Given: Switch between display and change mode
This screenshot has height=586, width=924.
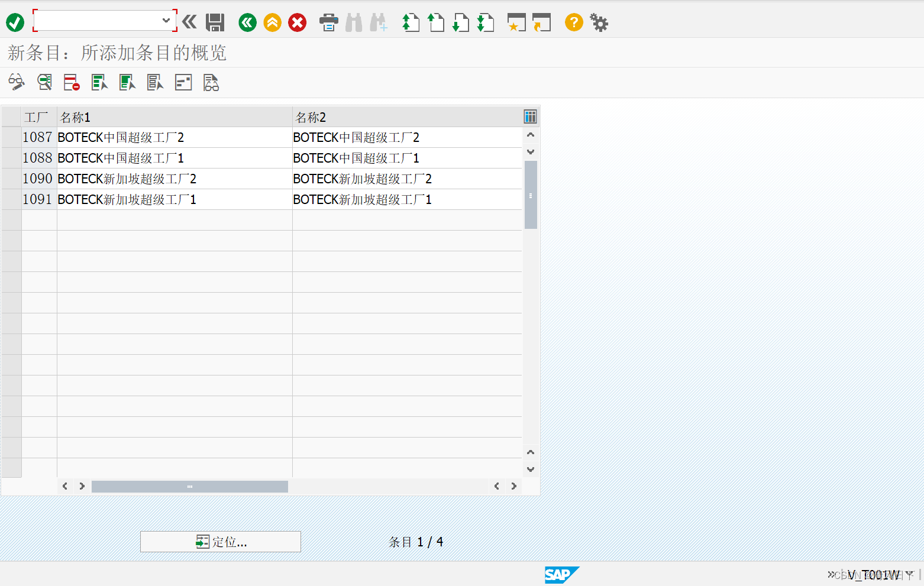Looking at the screenshot, I should pos(16,82).
